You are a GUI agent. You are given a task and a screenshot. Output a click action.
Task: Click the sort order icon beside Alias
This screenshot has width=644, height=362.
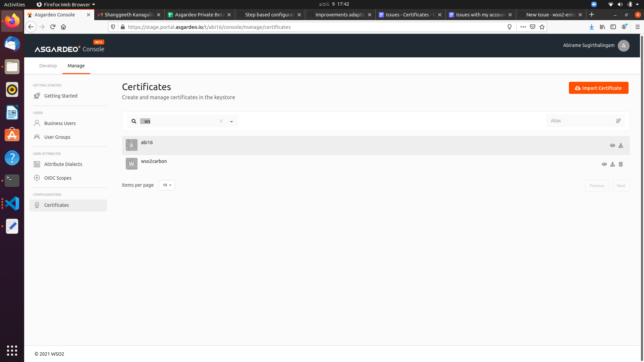[x=619, y=121]
